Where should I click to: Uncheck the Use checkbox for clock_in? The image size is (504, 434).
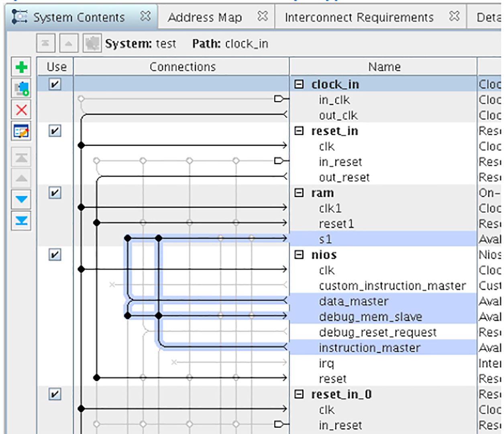(x=55, y=84)
